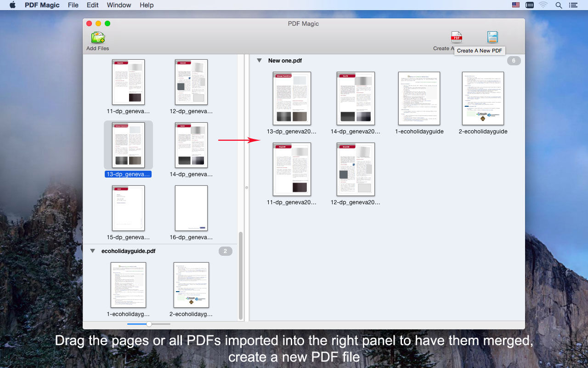Click the page count badge 2

[225, 251]
